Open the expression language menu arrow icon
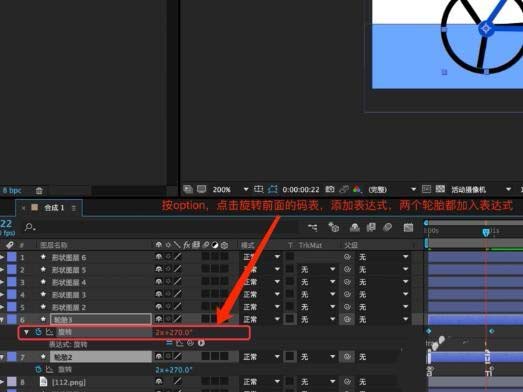Viewport: 523px width, 392px height. click(201, 343)
